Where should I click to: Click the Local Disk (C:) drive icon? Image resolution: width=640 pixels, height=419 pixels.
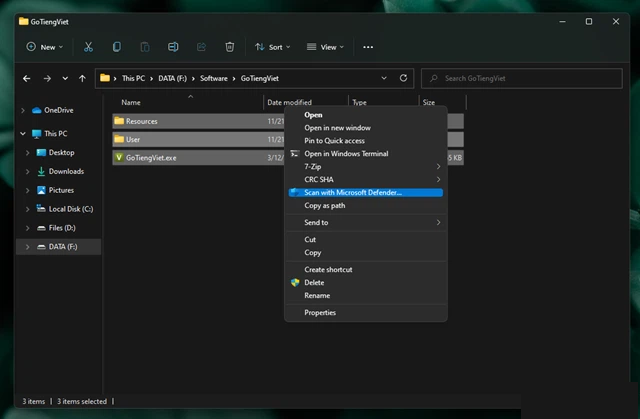click(41, 208)
